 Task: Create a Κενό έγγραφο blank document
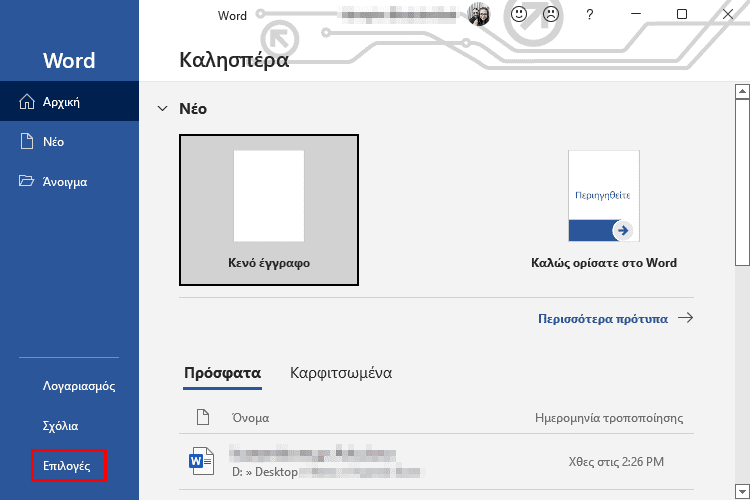pyautogui.click(x=269, y=210)
